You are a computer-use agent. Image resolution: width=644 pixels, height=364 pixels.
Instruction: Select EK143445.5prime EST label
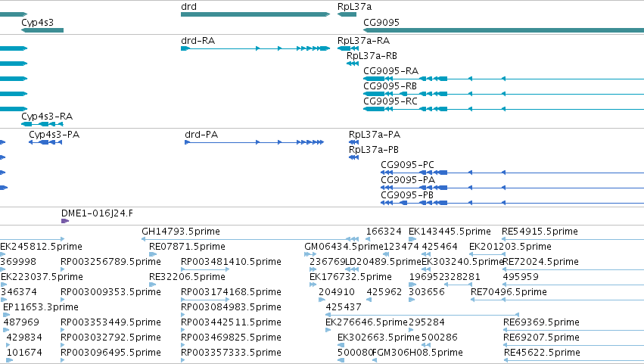(x=450, y=232)
